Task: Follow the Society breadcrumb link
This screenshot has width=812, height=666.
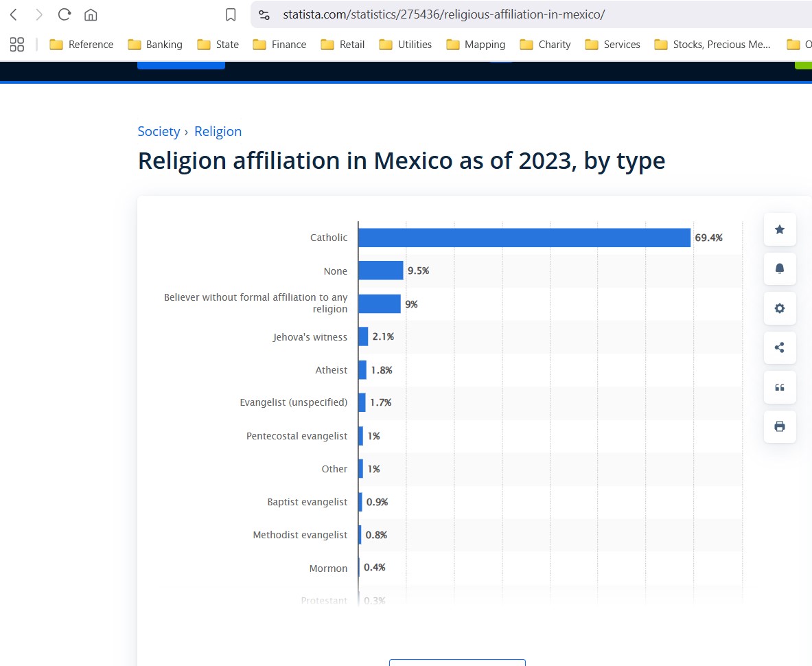Action: (x=159, y=132)
